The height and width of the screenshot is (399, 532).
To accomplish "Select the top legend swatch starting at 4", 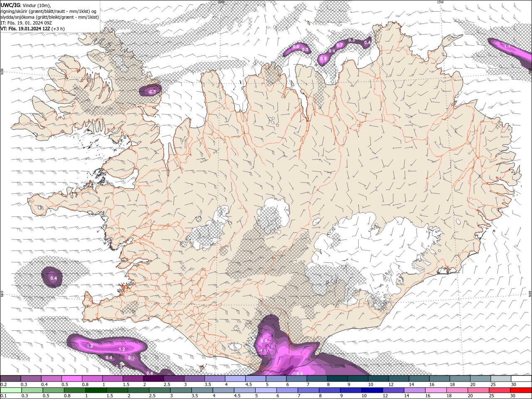I will (235, 379).
